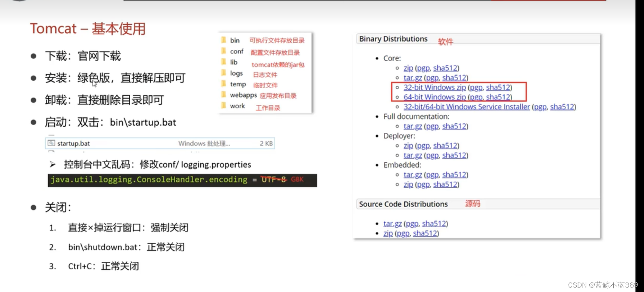
Task: Open Source Code zip sha512 link
Action: [425, 233]
